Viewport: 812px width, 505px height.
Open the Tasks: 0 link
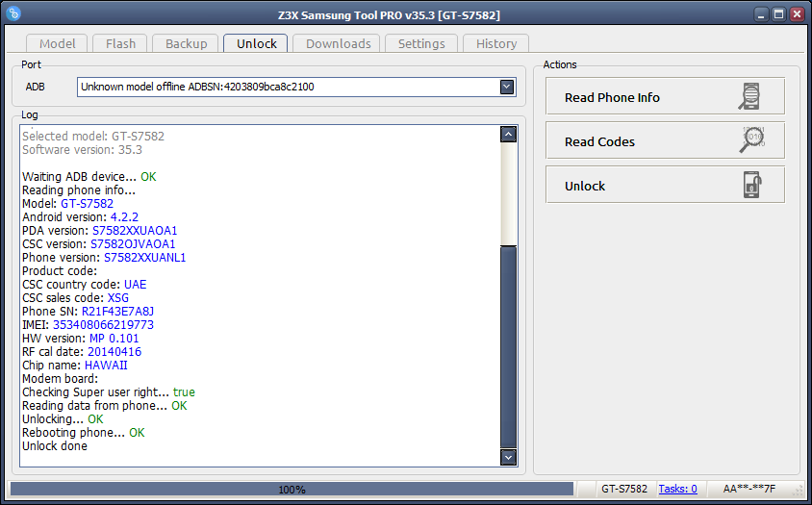(x=677, y=489)
